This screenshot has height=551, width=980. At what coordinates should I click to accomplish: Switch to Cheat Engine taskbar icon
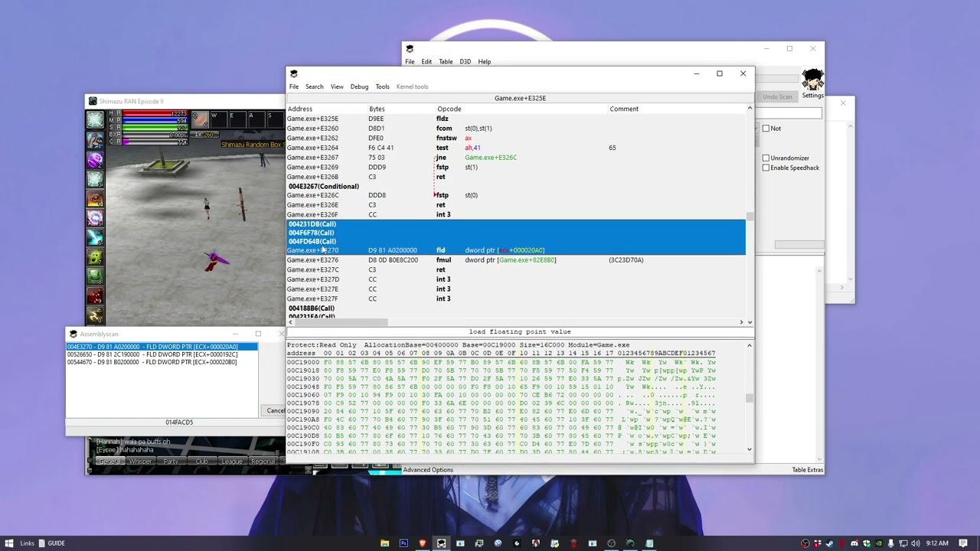[x=441, y=543]
